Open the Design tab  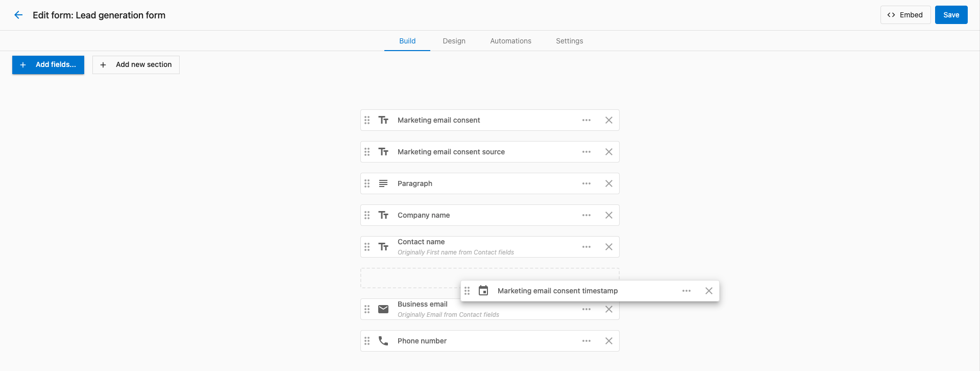(x=454, y=41)
